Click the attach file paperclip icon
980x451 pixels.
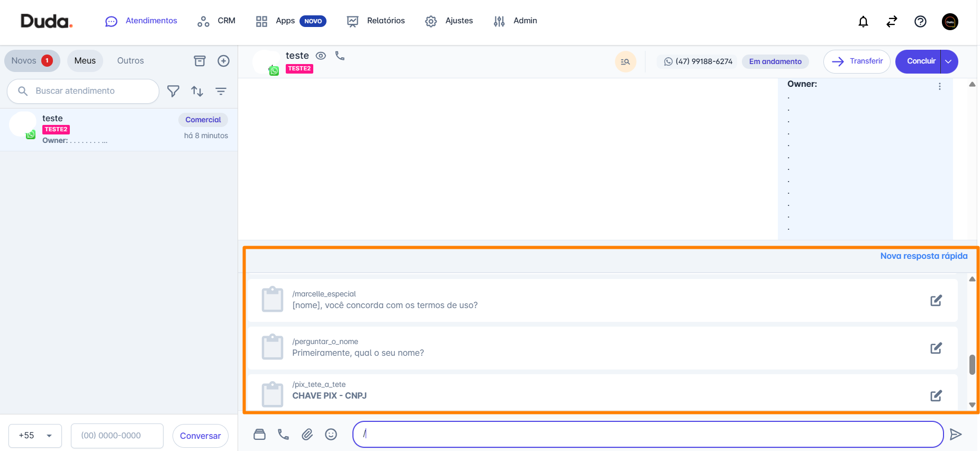click(x=307, y=435)
